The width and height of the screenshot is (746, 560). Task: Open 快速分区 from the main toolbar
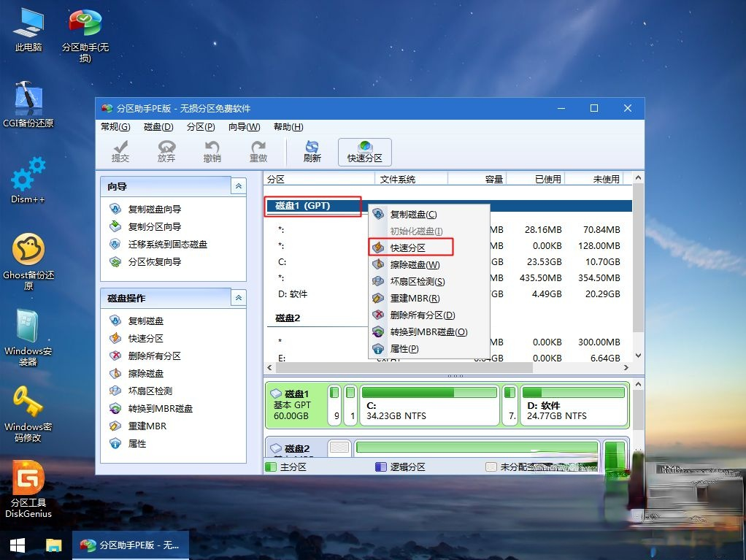click(364, 151)
